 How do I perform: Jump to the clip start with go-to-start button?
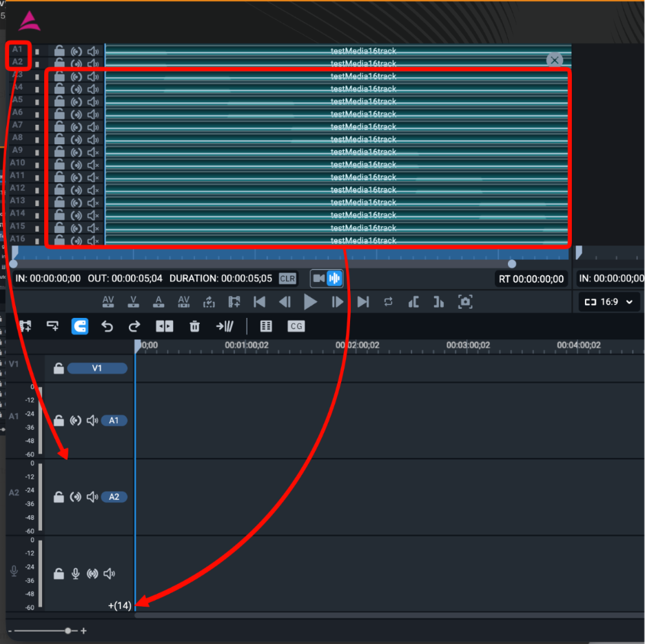(260, 302)
